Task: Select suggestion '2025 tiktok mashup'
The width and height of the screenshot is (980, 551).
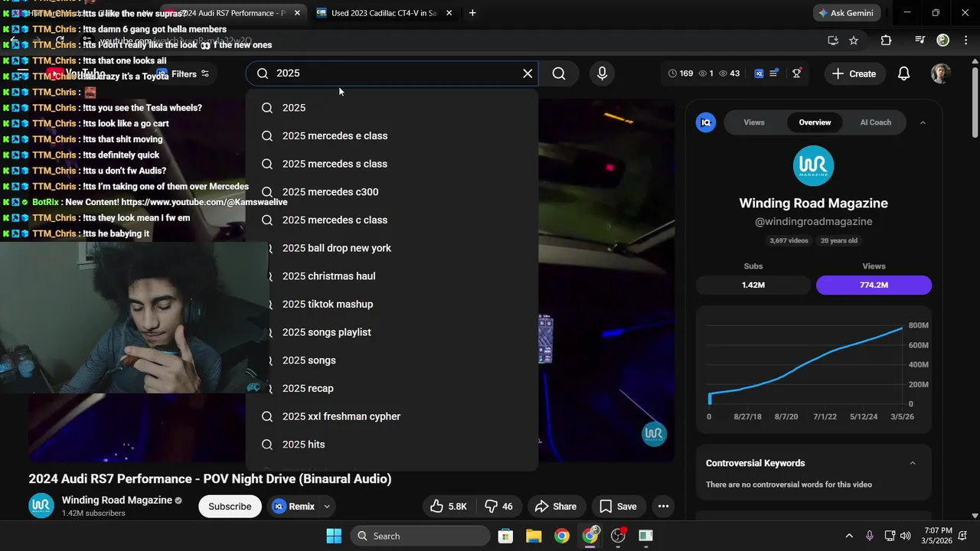Action: [392, 304]
